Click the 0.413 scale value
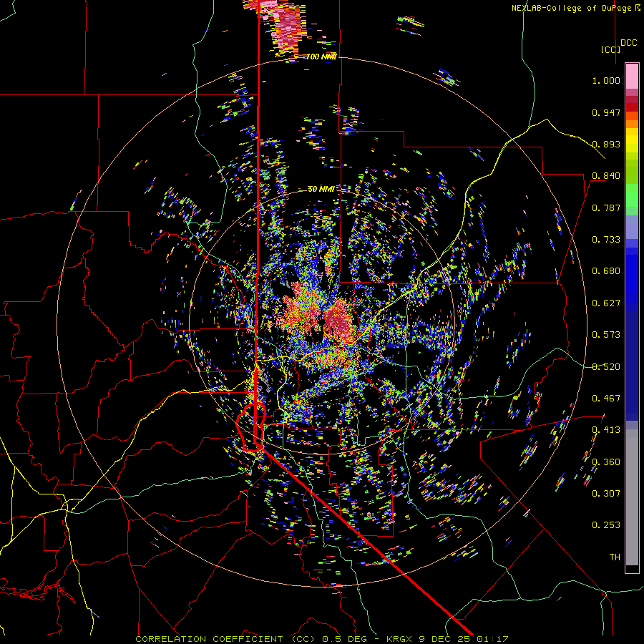 point(606,430)
